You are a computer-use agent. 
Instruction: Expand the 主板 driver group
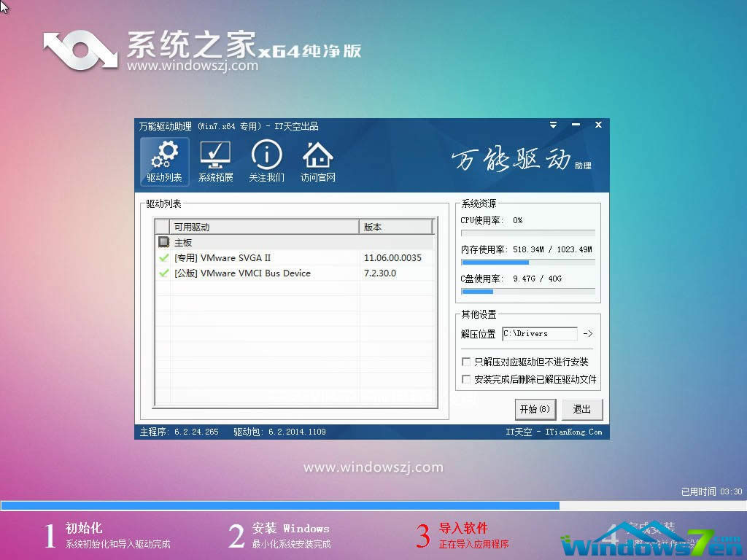coord(182,242)
